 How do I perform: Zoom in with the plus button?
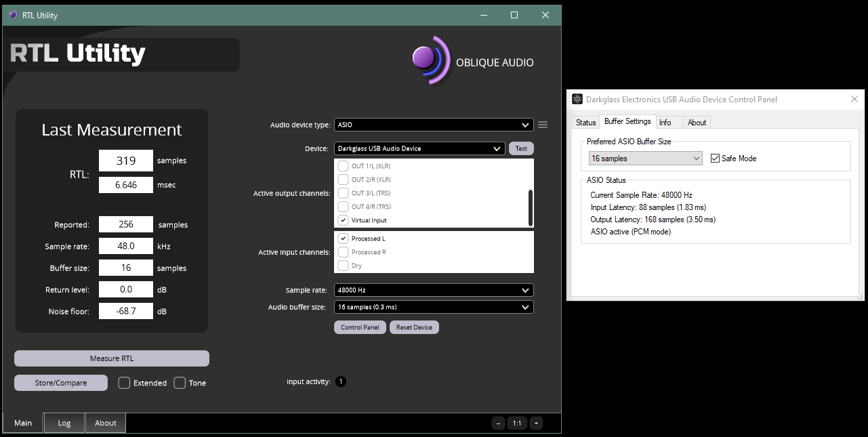tap(536, 423)
